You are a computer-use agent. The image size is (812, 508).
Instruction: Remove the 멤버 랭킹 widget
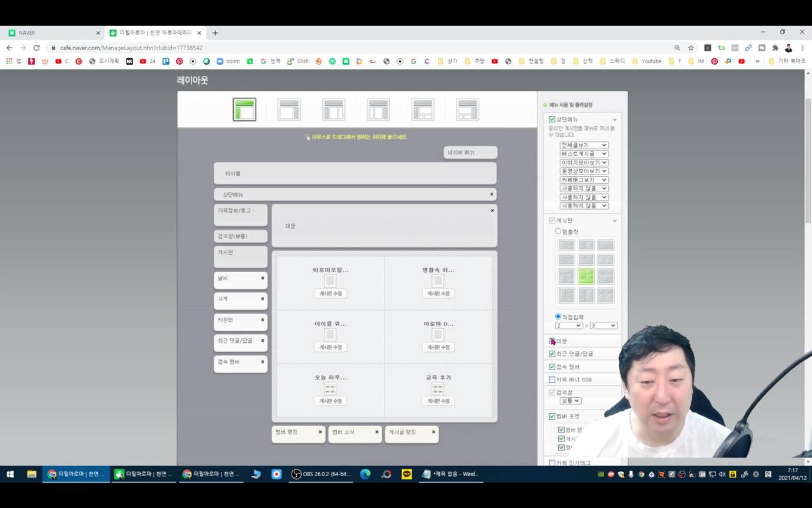click(320, 432)
